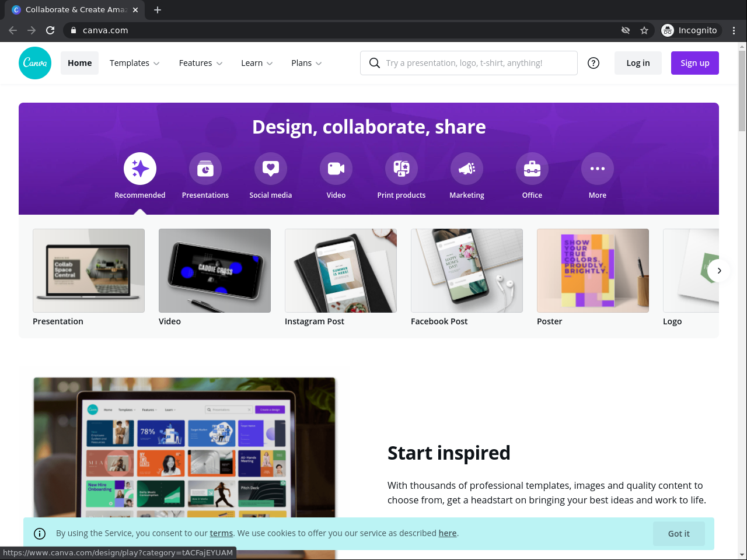
Task: Open the Office briefcase icon
Action: [532, 169]
